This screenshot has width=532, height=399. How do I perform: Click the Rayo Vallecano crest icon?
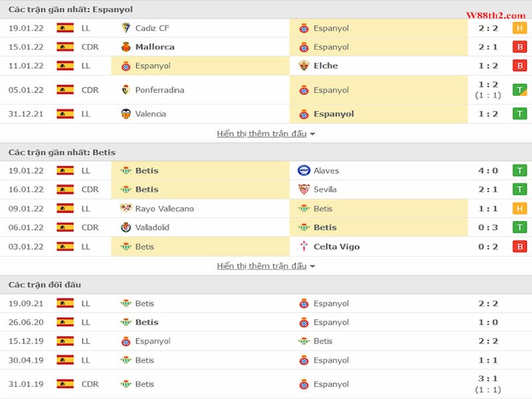[126, 208]
